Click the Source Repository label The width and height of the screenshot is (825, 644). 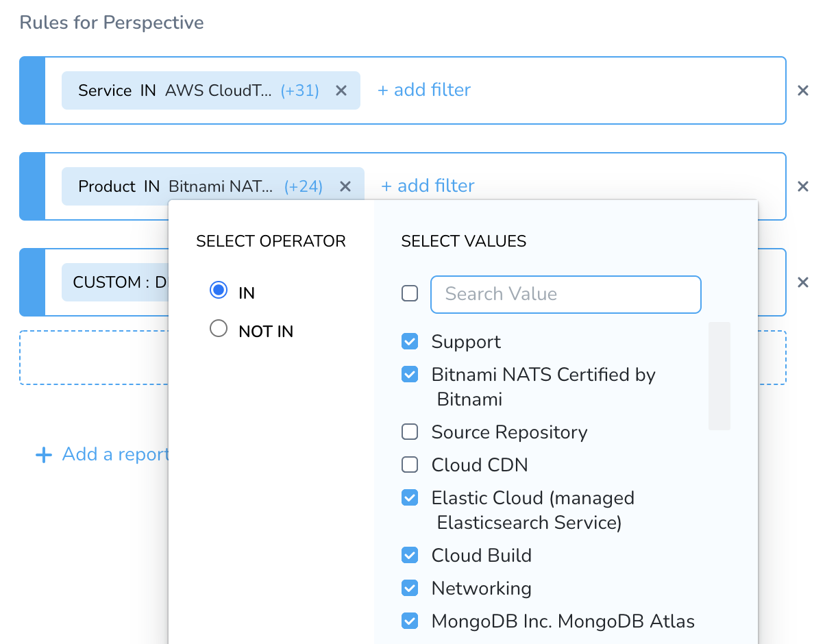pos(509,432)
